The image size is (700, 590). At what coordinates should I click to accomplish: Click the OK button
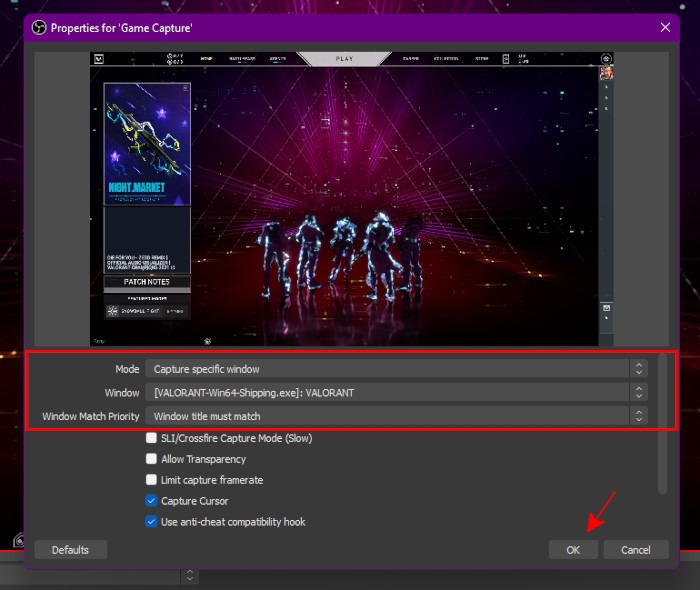573,550
